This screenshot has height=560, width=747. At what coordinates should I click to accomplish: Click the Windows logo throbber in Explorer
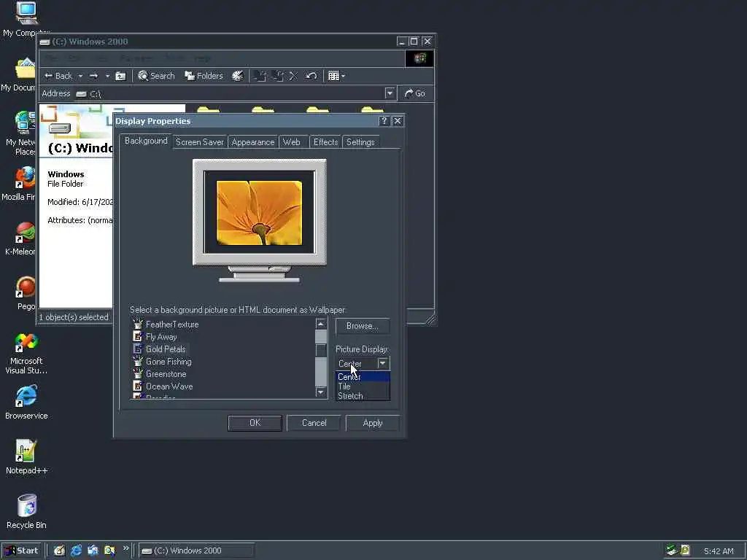(x=419, y=58)
